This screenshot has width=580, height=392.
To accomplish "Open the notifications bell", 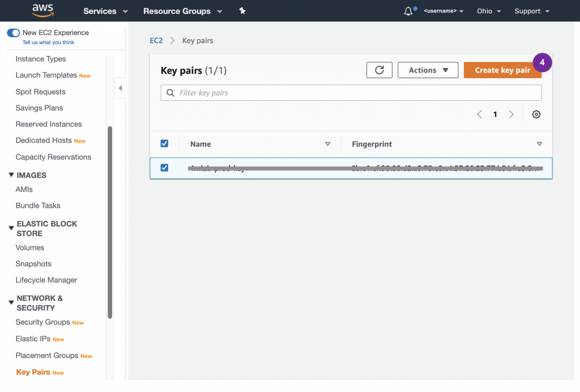I will 408,11.
